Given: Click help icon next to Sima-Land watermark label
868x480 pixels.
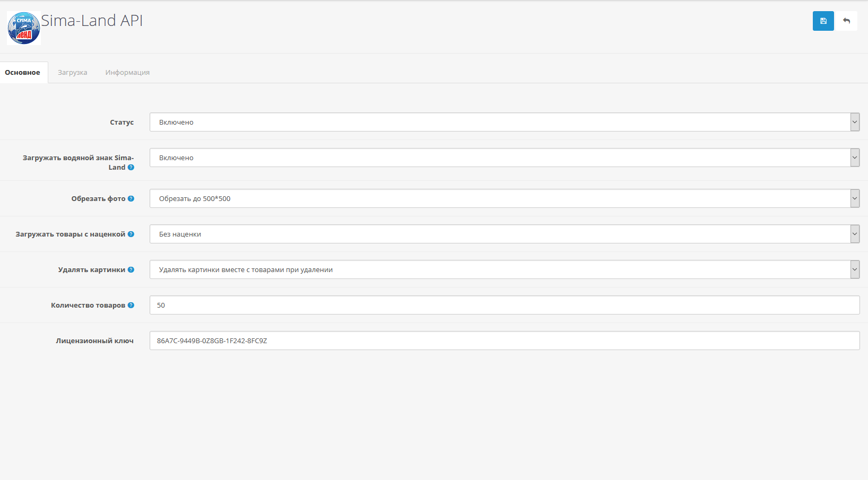Looking at the screenshot, I should tap(131, 168).
